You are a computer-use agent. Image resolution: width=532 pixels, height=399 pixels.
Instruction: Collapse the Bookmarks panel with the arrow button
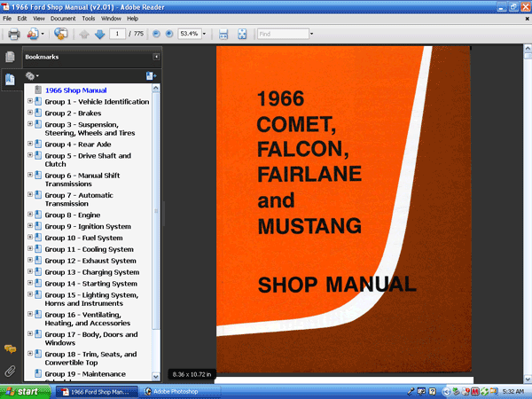[156, 57]
